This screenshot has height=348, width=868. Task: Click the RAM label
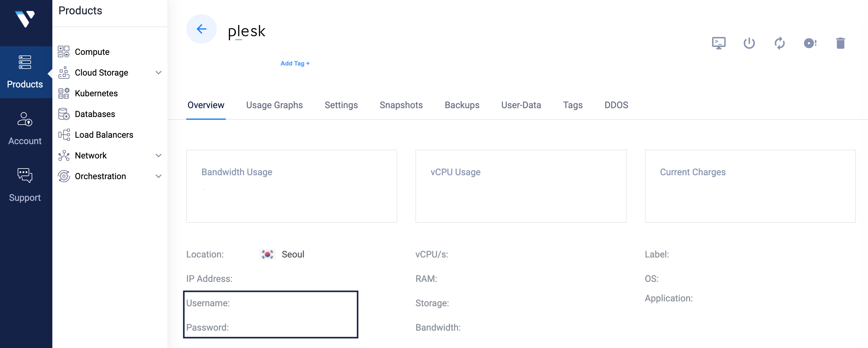[x=426, y=279]
